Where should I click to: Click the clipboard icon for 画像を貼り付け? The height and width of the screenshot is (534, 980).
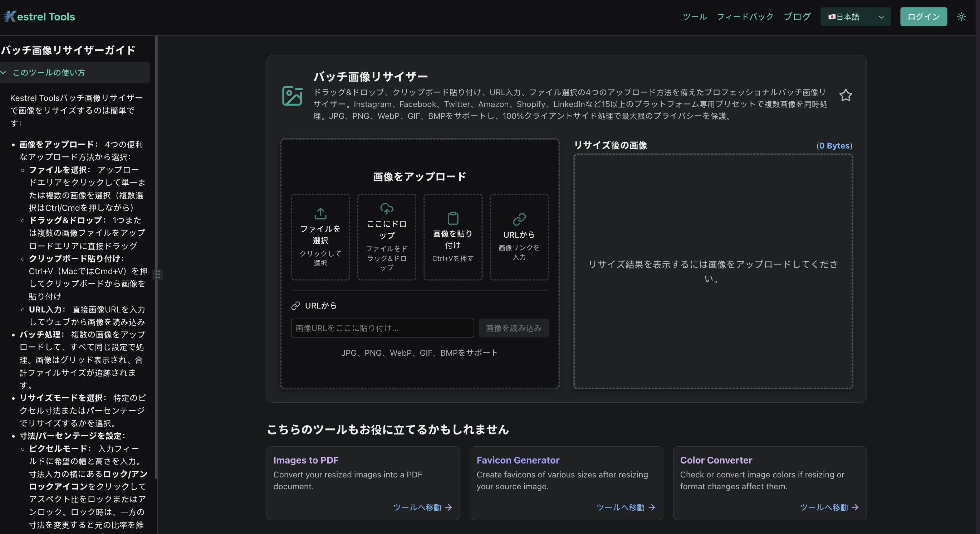pyautogui.click(x=453, y=218)
